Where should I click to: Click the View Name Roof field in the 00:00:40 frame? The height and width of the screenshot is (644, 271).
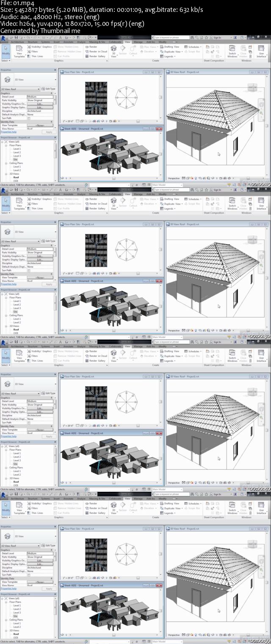[x=40, y=433]
